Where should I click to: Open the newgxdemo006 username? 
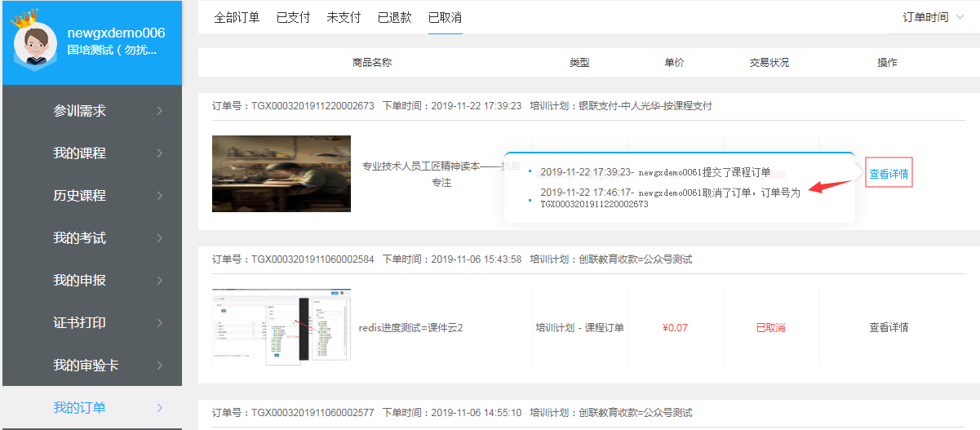click(x=116, y=33)
